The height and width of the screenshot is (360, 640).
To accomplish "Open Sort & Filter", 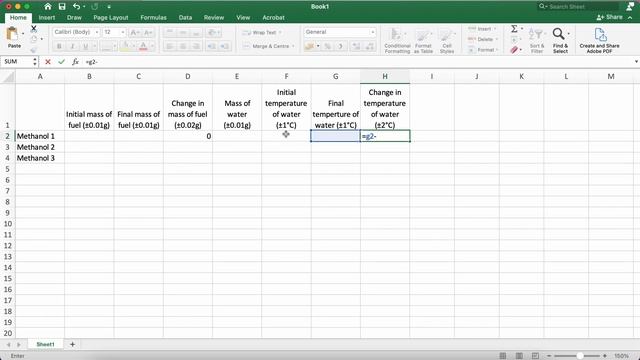I will (x=537, y=40).
